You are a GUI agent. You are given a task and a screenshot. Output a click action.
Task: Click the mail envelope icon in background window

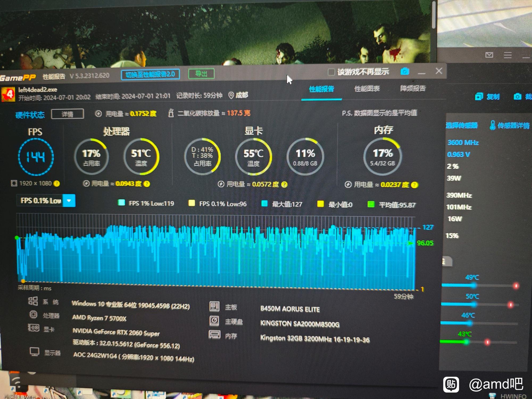click(x=489, y=55)
